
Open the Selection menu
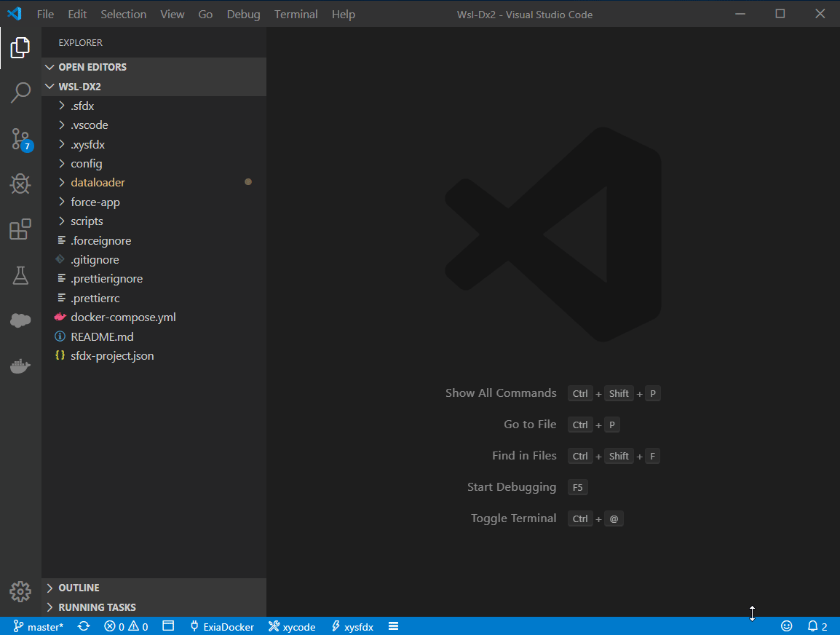[123, 15]
